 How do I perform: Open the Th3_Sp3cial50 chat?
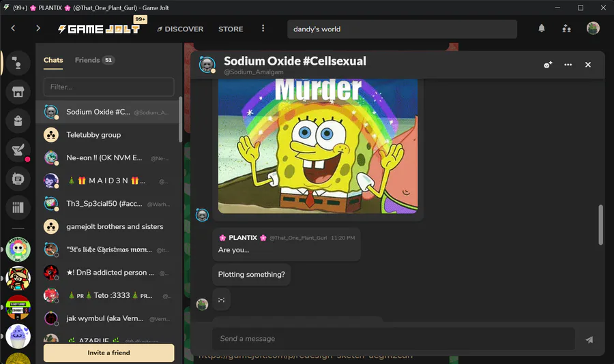107,204
